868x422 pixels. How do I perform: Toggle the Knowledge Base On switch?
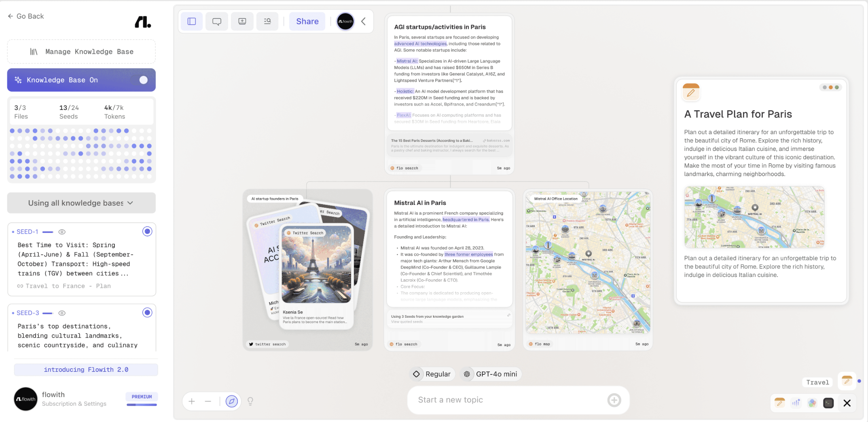click(143, 80)
